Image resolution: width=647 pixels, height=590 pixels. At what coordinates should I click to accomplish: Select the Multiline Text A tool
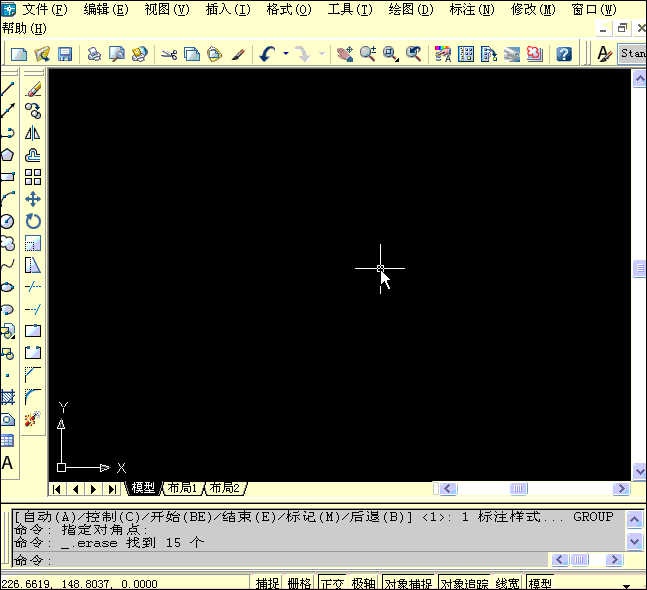[7, 463]
